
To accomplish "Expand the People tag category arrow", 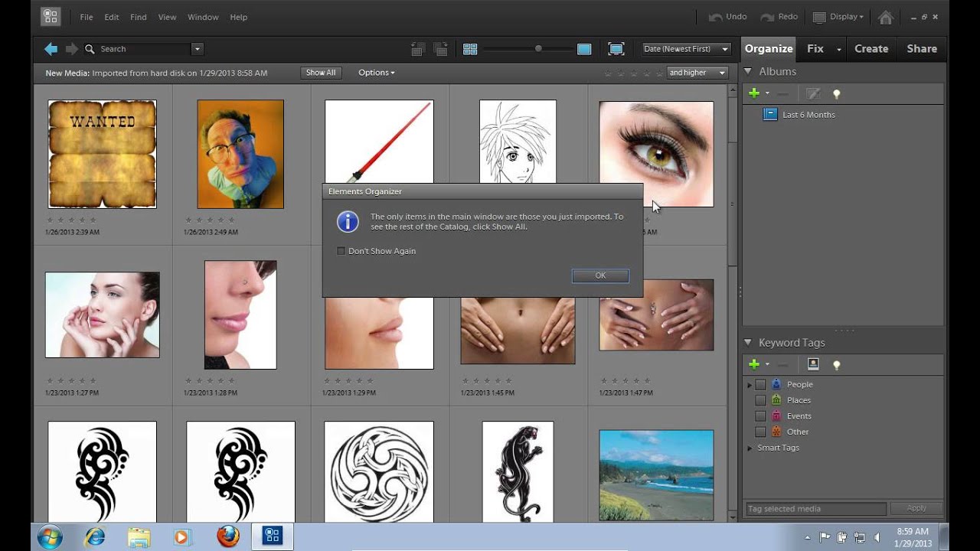I will (x=750, y=384).
